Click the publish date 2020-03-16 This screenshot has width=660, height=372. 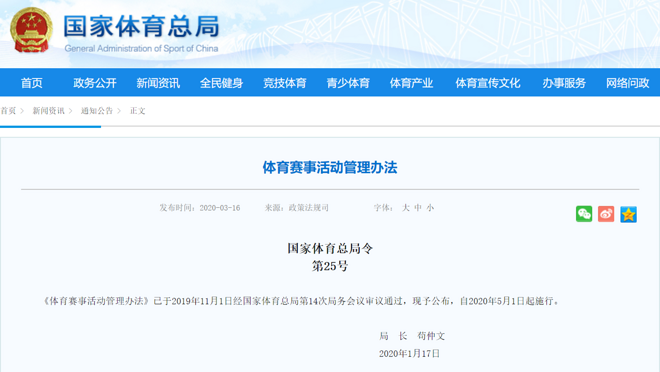tap(220, 208)
